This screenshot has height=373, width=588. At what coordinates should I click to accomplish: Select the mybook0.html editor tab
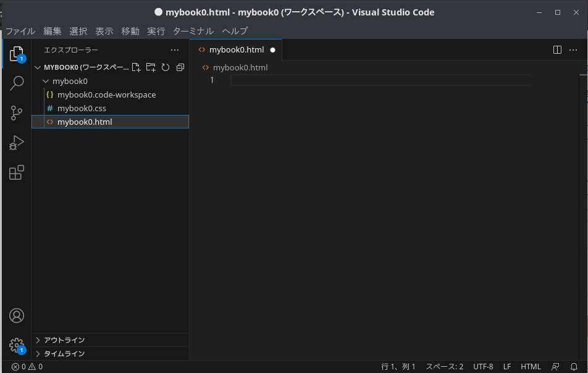click(x=236, y=50)
